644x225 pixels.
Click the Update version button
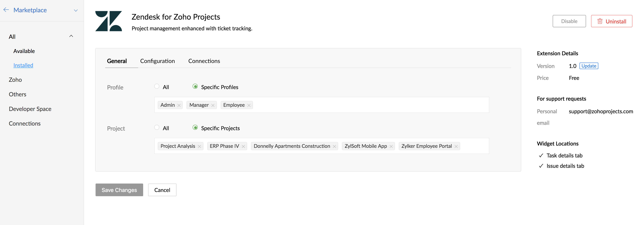(589, 66)
